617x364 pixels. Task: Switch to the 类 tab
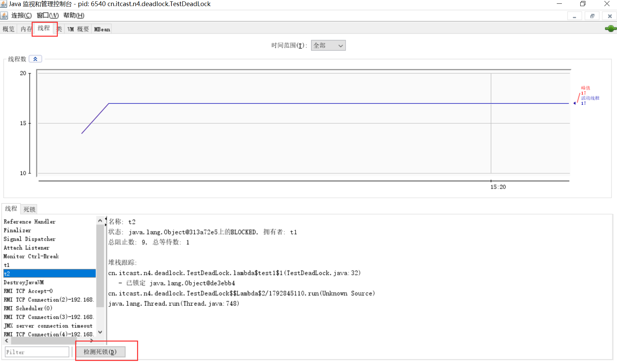tap(60, 29)
